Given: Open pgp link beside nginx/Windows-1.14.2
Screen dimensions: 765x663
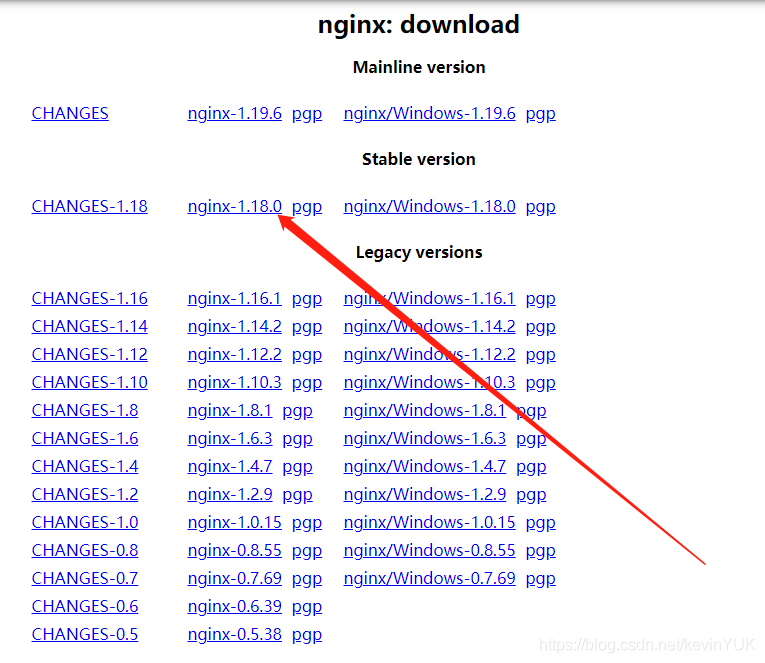Looking at the screenshot, I should point(541,327).
